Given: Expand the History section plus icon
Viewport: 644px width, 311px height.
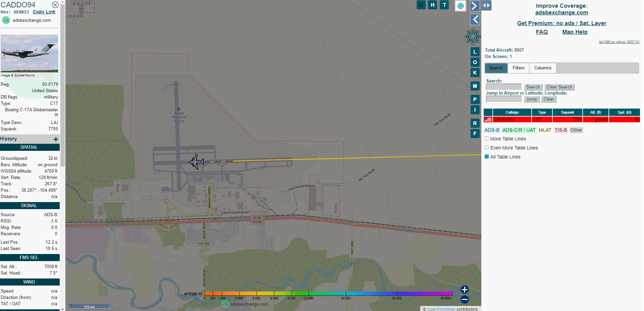Looking at the screenshot, I should (x=56, y=139).
